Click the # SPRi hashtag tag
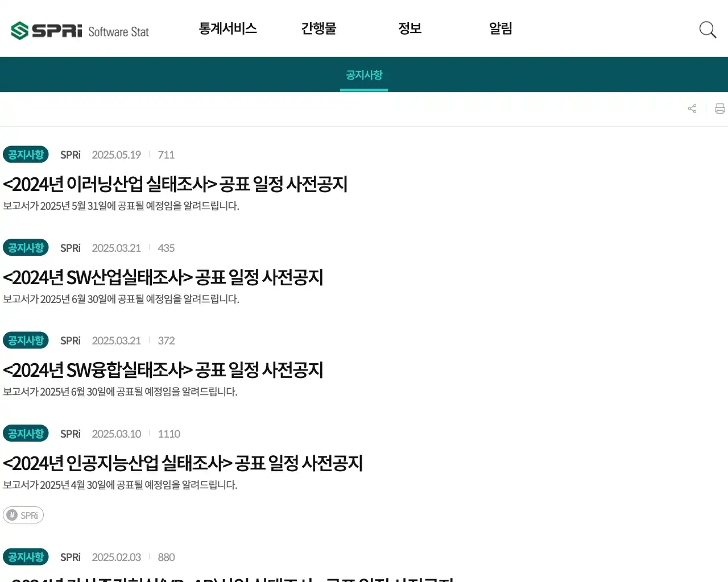The height and width of the screenshot is (582, 728). 23,515
